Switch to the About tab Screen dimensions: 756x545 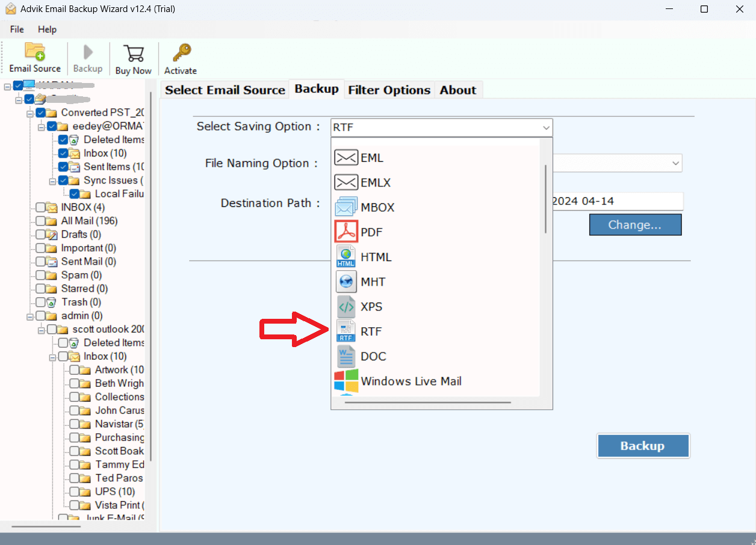click(458, 90)
